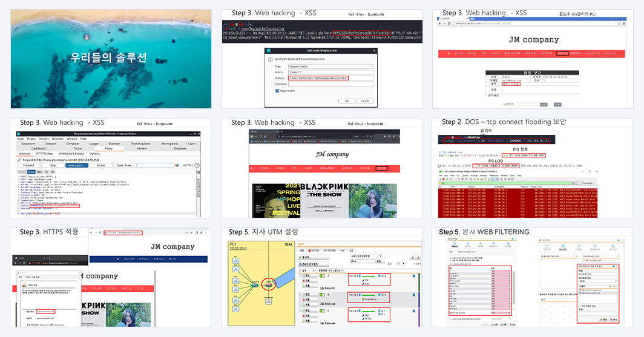Click the green rule-enabled icon on UTM rule 4
The image size is (644, 337).
pyautogui.click(x=322, y=295)
